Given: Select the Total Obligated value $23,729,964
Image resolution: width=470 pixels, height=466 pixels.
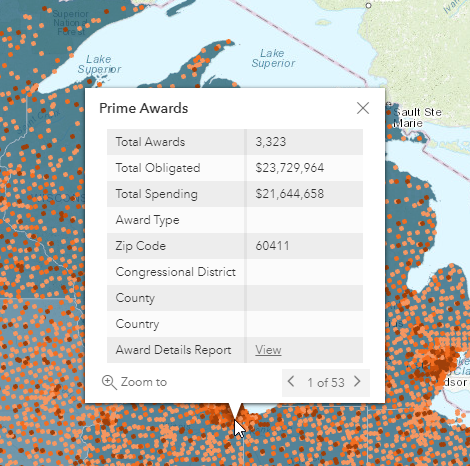Looking at the screenshot, I should pyautogui.click(x=290, y=168).
